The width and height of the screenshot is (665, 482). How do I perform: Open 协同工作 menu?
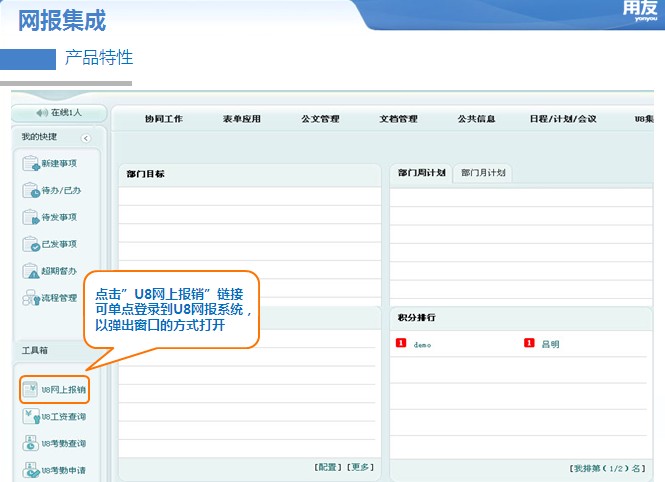[x=164, y=119]
